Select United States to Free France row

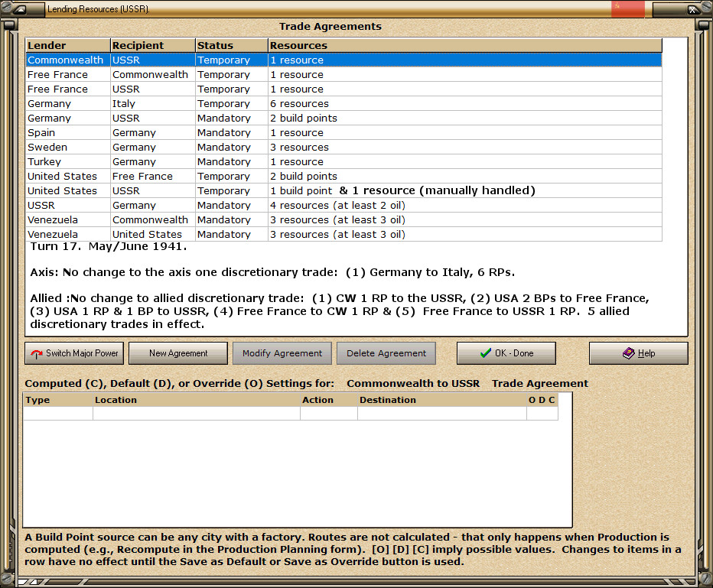(x=343, y=177)
